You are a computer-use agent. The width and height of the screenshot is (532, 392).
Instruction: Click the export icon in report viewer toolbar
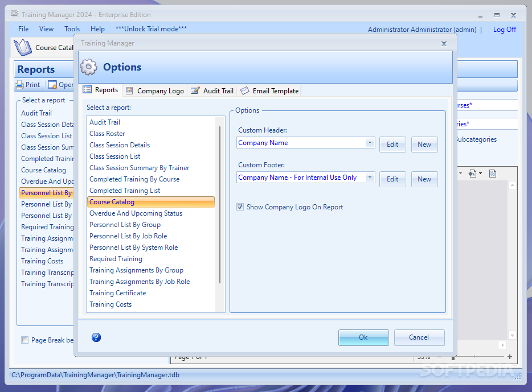472,174
